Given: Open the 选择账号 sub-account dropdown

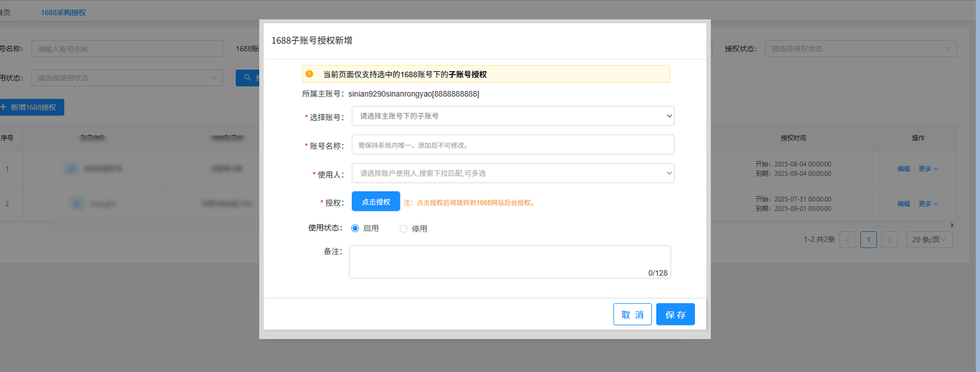Looking at the screenshot, I should coord(512,116).
